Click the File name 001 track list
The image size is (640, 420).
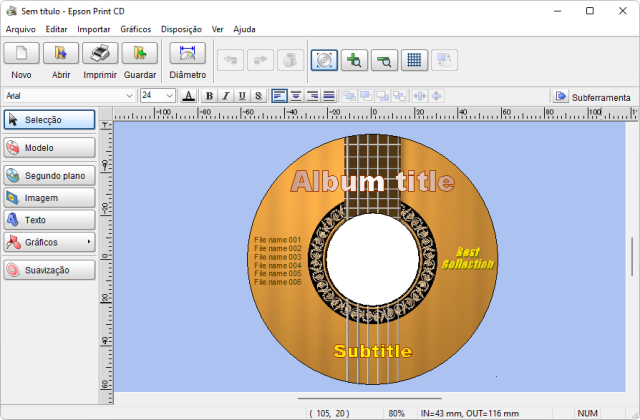[x=278, y=261]
